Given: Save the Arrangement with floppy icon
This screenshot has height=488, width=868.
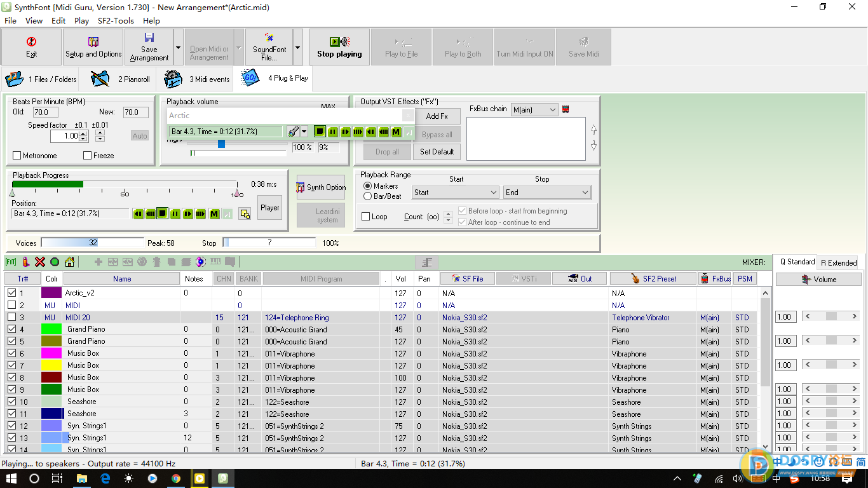Looking at the screenshot, I should pos(149,47).
